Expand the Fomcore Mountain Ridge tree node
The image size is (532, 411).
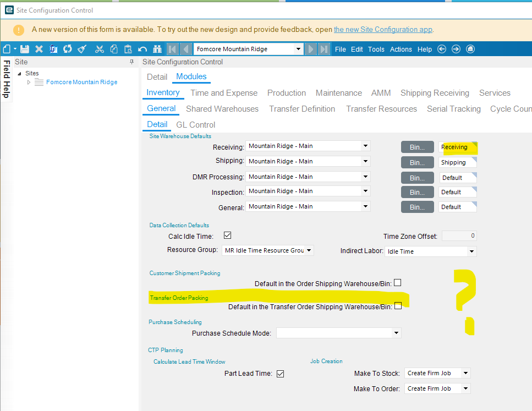[x=29, y=82]
